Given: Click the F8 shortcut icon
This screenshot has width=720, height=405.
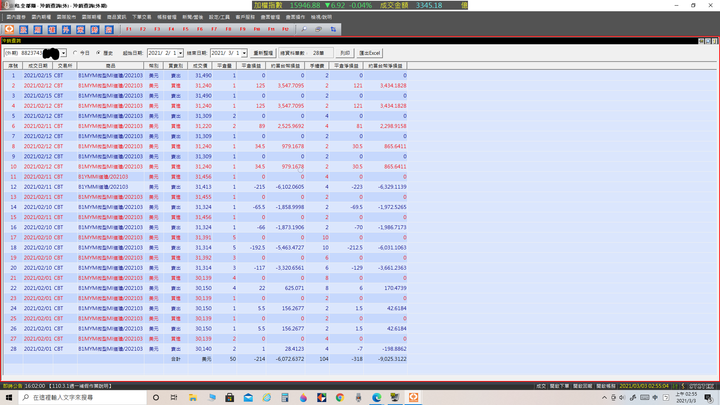Looking at the screenshot, I should point(228,29).
